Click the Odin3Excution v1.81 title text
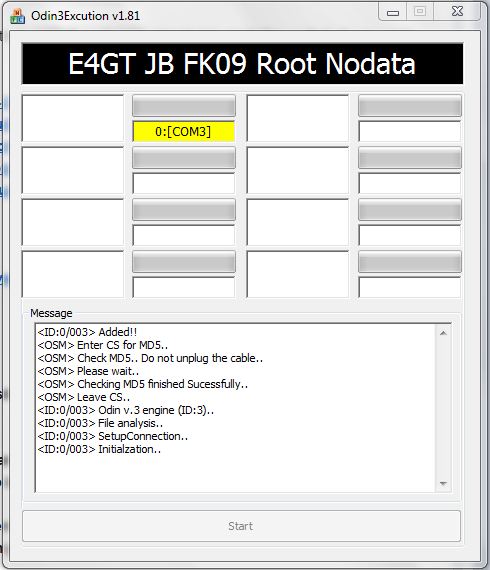This screenshot has height=570, width=490. click(x=85, y=16)
